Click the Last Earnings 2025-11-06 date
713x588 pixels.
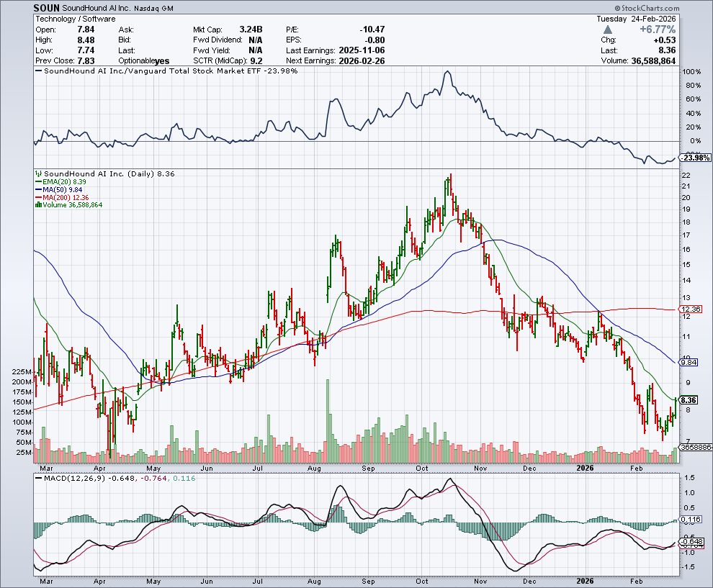tap(362, 50)
